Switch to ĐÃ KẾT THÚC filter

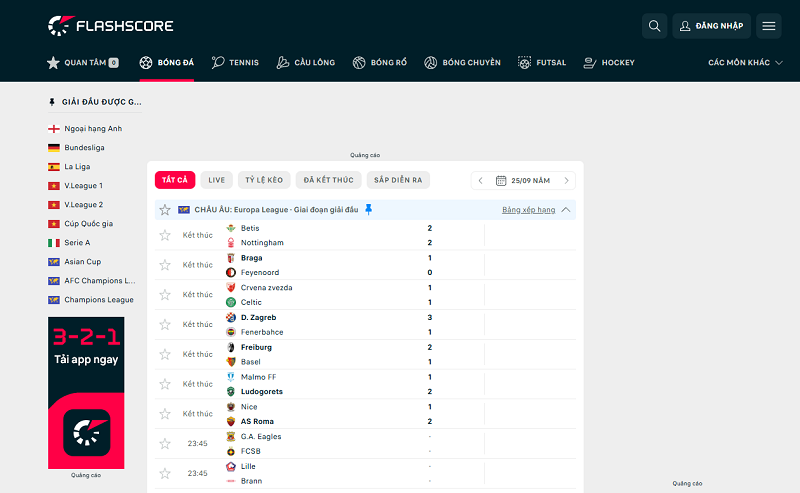(x=329, y=180)
